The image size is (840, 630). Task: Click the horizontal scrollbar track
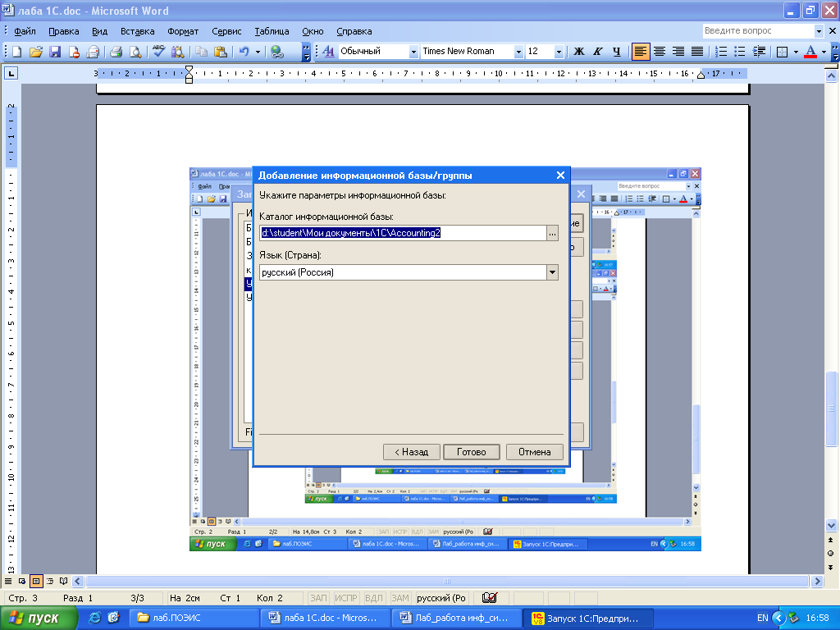click(447, 581)
